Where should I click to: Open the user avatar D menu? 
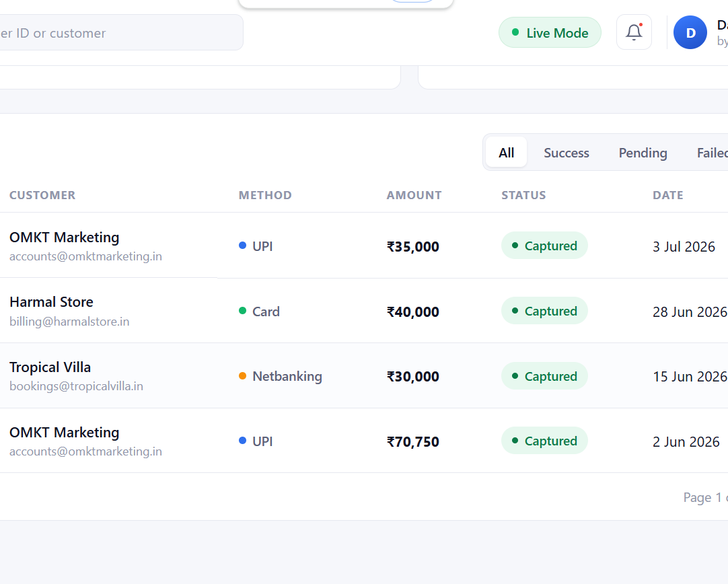point(690,32)
